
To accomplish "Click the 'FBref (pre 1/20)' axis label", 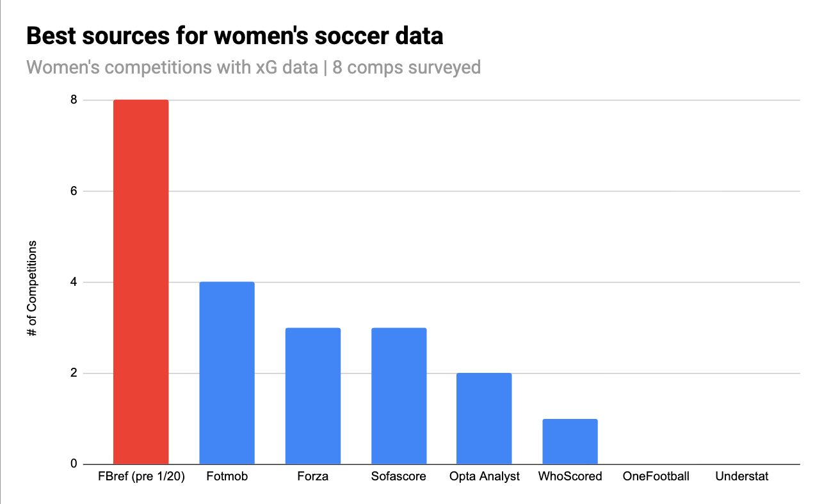I will (x=141, y=476).
